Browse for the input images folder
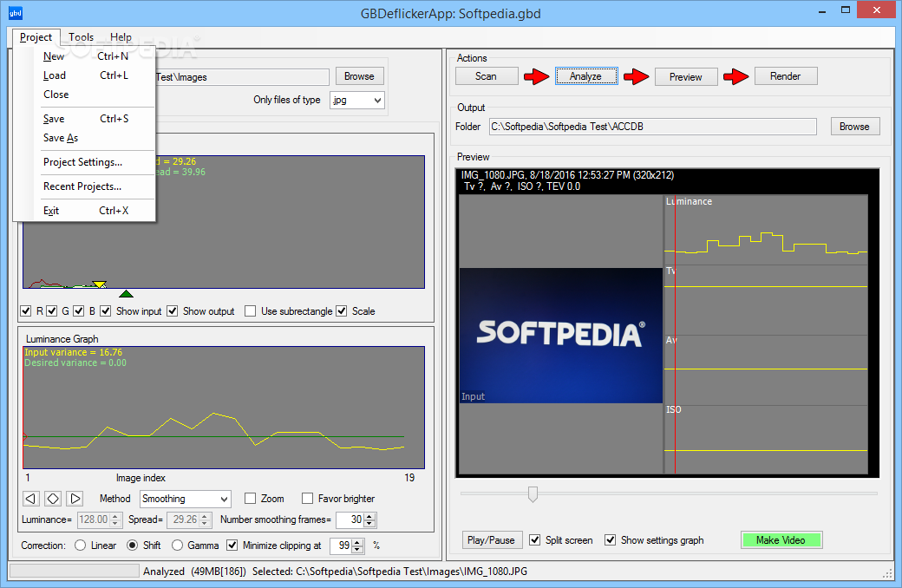902x588 pixels. 360,76
